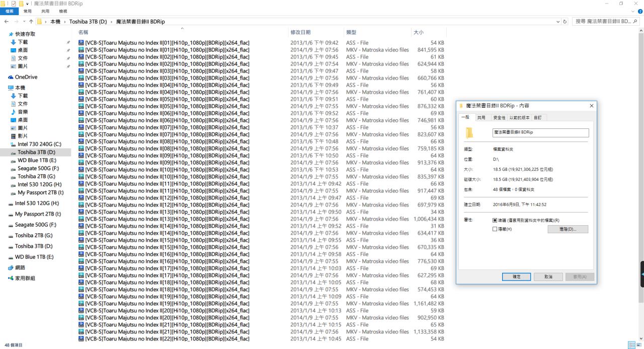Enable the 隱藏 hidden attribute checkbox

(495, 229)
